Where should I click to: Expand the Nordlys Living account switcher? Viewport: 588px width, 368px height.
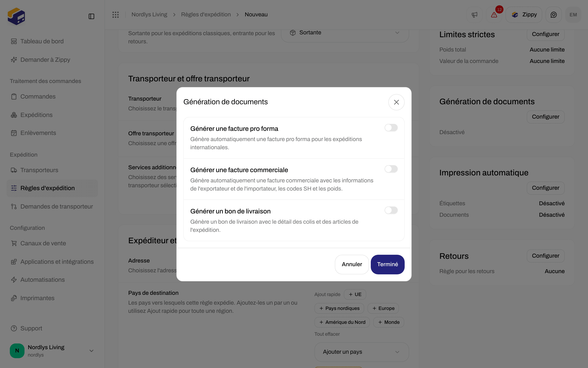pos(52,351)
